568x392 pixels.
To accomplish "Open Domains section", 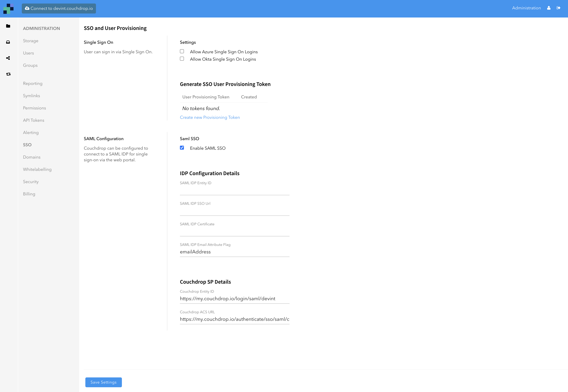I will pos(32,157).
